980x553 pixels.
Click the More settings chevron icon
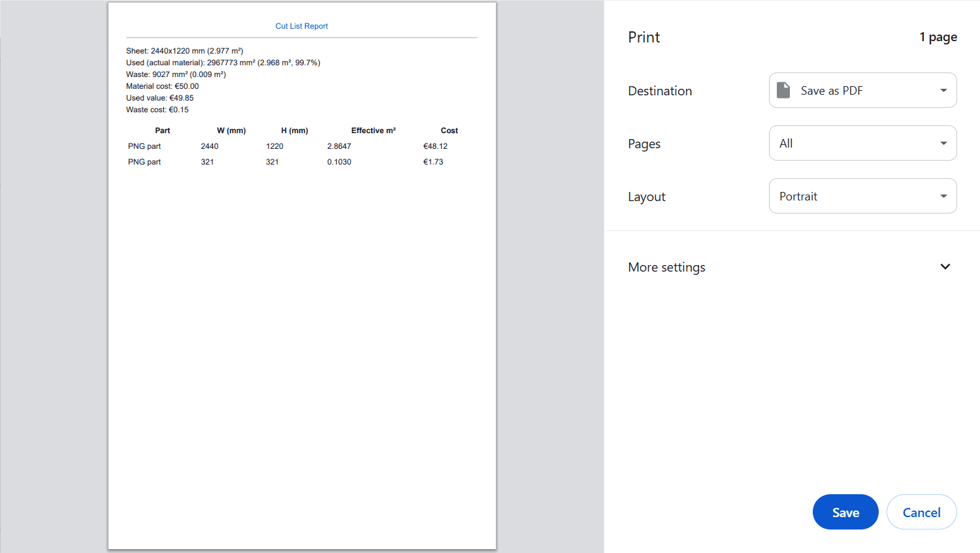coord(945,266)
